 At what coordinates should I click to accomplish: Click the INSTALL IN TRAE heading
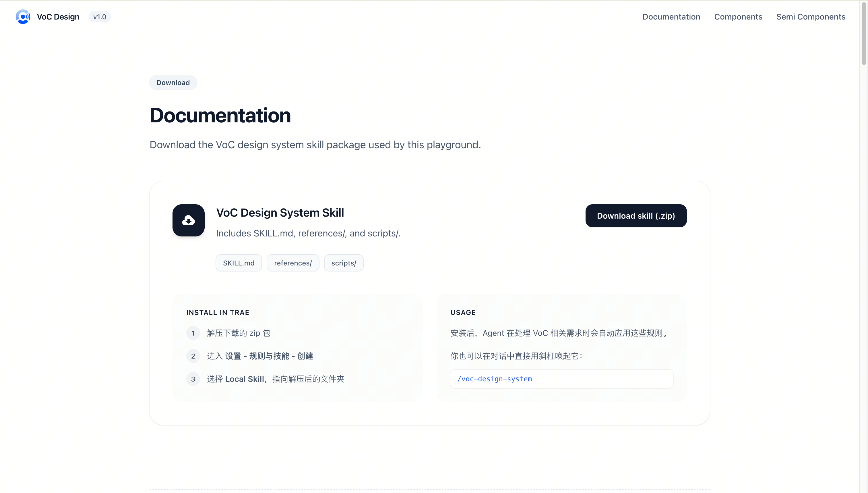click(x=218, y=313)
